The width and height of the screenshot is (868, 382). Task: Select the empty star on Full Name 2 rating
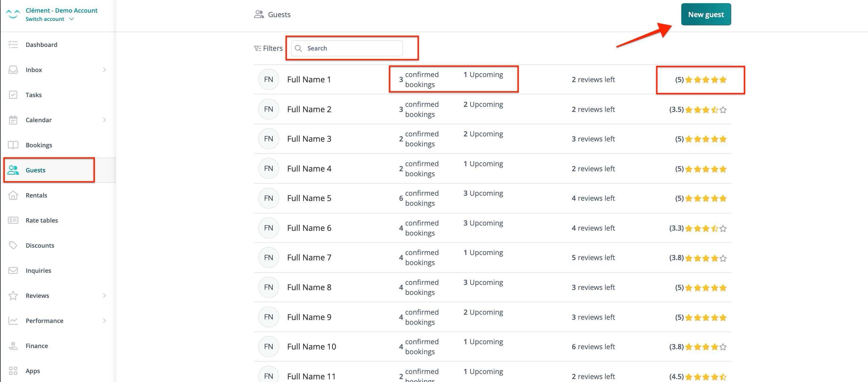pyautogui.click(x=723, y=110)
